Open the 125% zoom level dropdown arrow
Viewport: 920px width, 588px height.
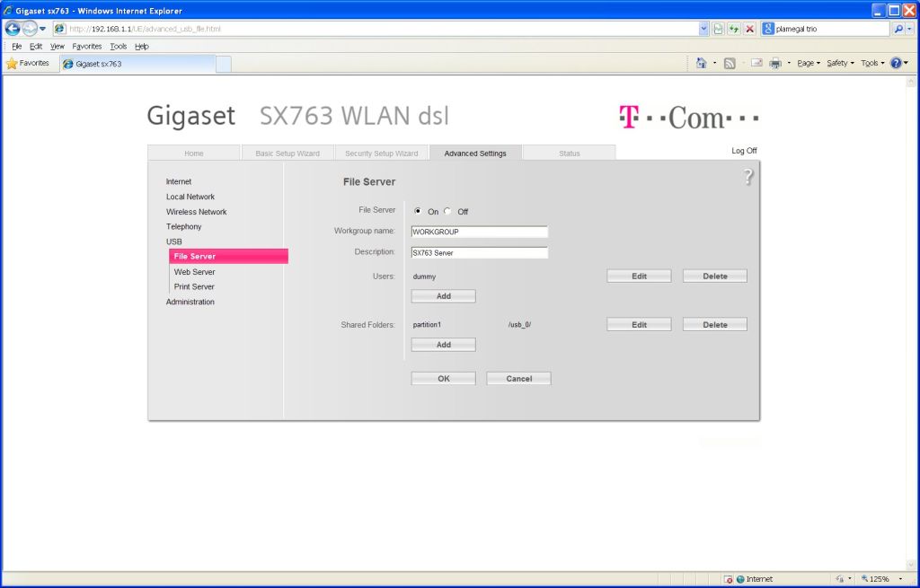coord(900,579)
